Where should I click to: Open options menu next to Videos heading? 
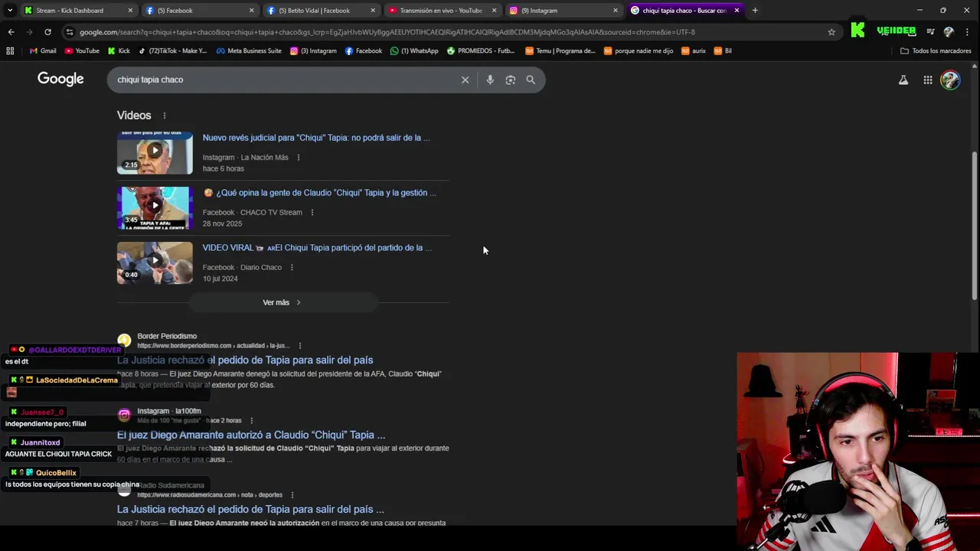(164, 116)
